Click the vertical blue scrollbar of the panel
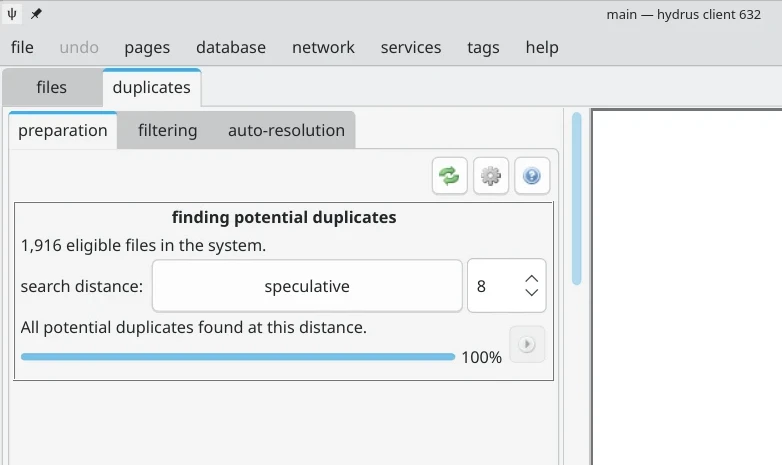782x465 pixels. (576, 200)
